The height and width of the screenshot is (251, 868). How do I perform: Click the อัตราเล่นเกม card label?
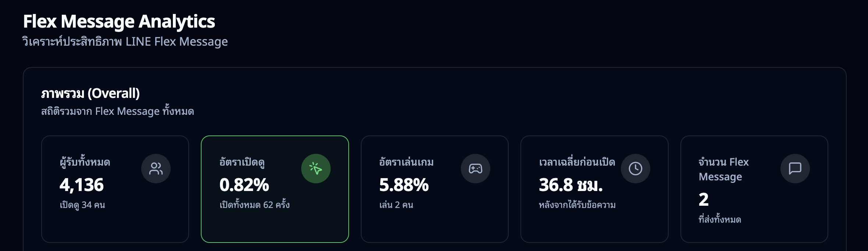pyautogui.click(x=406, y=162)
